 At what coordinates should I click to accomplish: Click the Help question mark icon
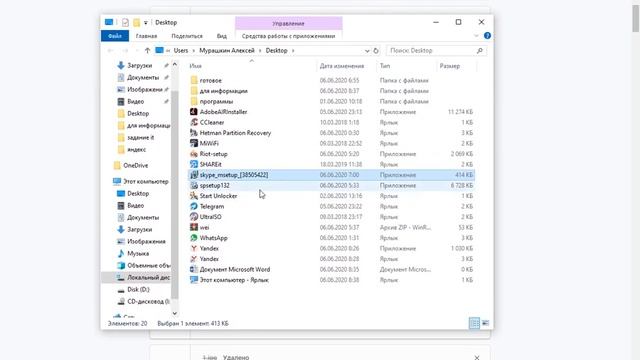coord(487,36)
